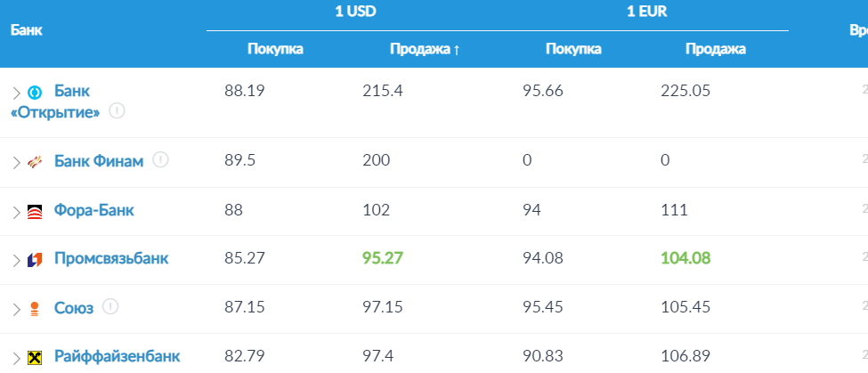Click the Raiffeisenbank logo icon
The width and height of the screenshot is (868, 373).
click(x=36, y=358)
